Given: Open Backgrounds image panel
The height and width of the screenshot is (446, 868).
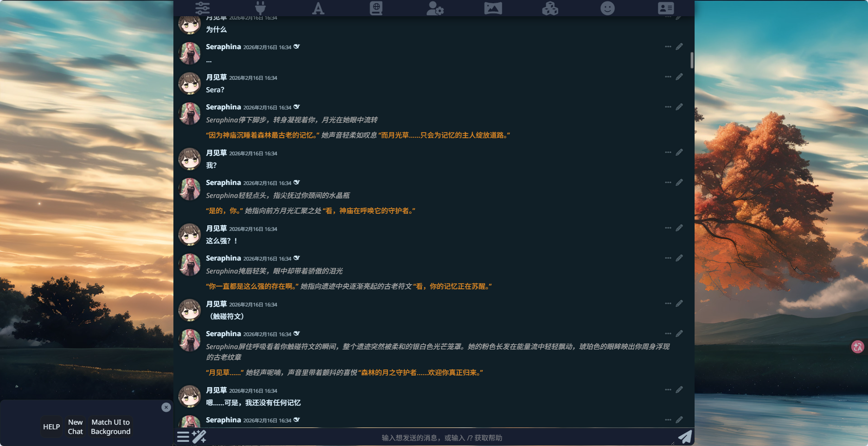Looking at the screenshot, I should pos(493,8).
